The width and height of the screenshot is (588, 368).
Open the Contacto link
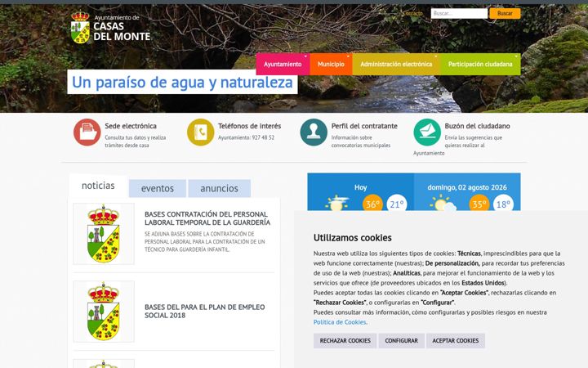[x=412, y=14]
